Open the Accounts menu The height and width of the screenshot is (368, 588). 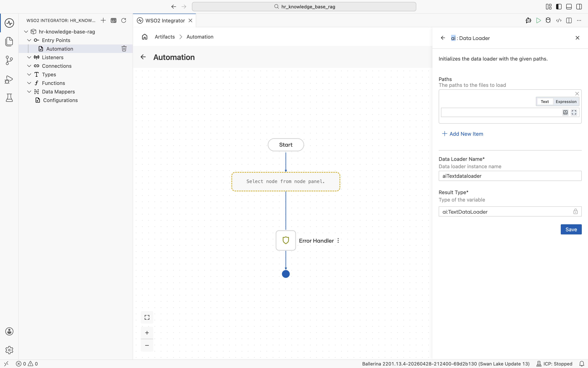tap(9, 331)
